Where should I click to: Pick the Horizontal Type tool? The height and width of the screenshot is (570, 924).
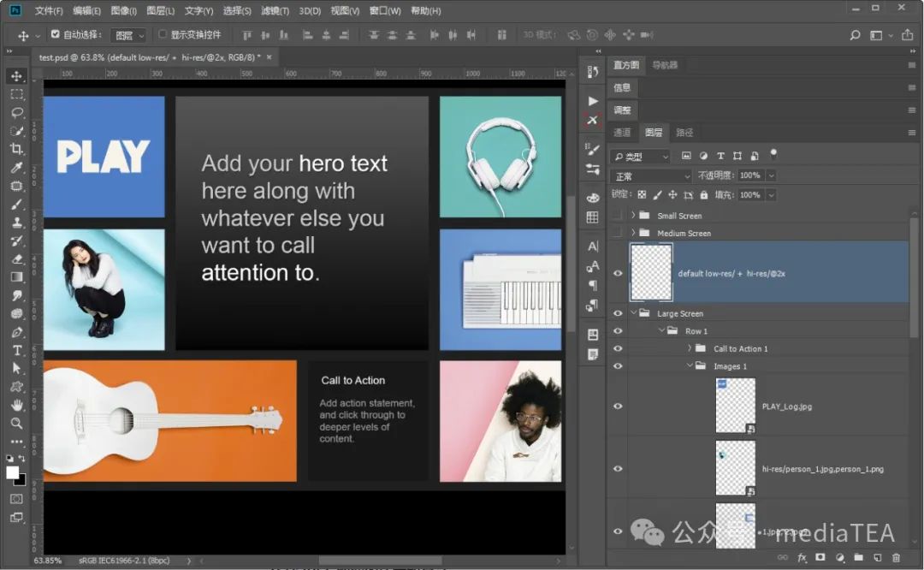pyautogui.click(x=16, y=350)
